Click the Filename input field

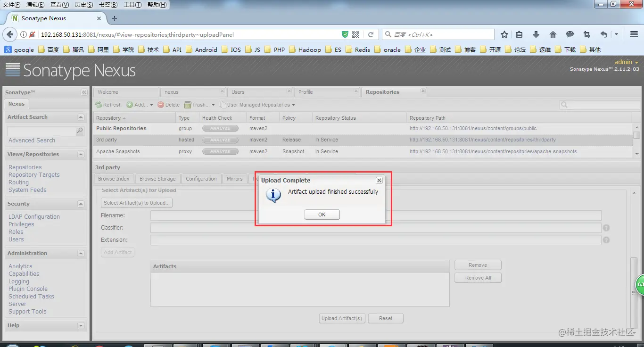(376, 215)
